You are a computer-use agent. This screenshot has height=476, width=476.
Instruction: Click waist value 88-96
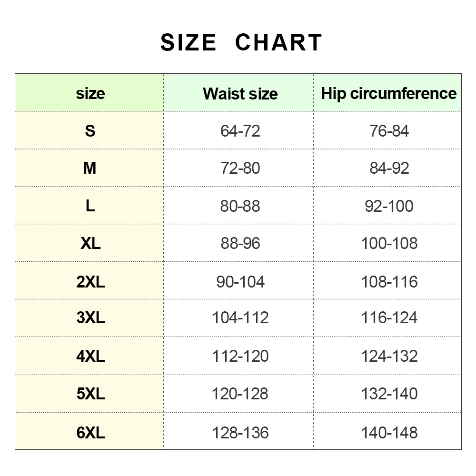point(240,244)
